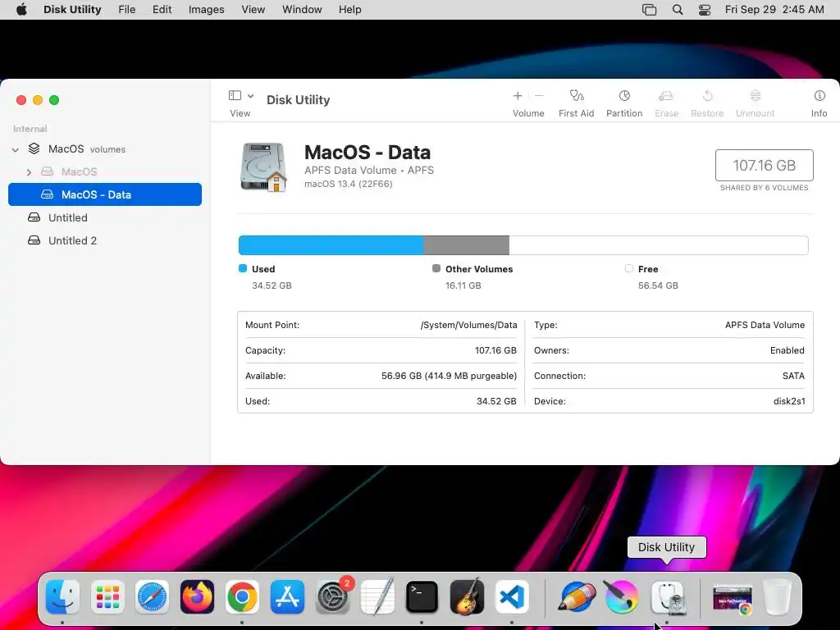Collapse the MacOS volumes container chevron

pyautogui.click(x=15, y=149)
